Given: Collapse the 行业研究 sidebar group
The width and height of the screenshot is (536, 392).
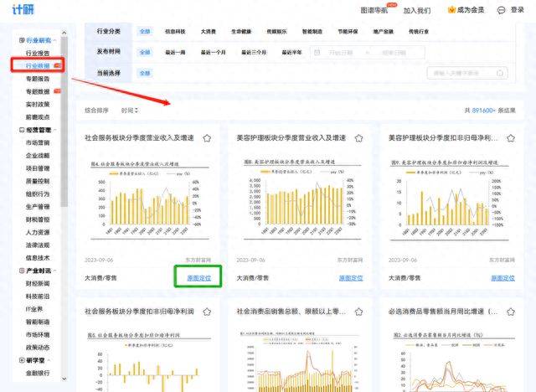Looking at the screenshot, I should [x=54, y=40].
